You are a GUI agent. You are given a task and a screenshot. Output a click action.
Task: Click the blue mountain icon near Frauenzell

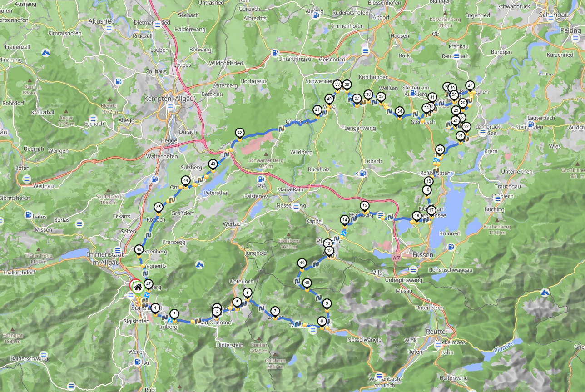(x=45, y=53)
